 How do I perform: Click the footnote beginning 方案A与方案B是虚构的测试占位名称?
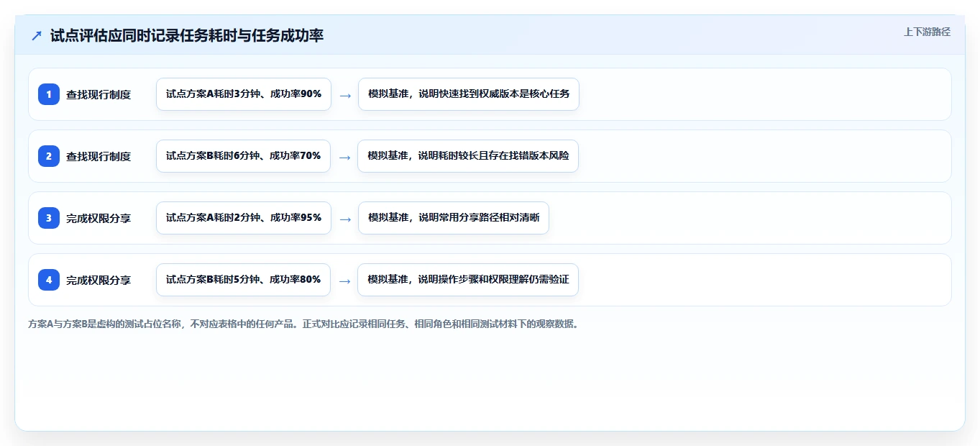[303, 324]
